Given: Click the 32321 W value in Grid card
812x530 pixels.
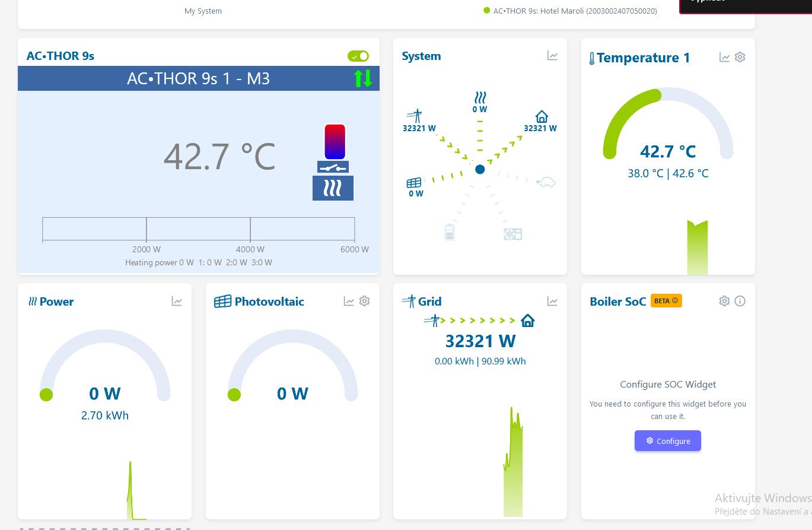Looking at the screenshot, I should point(480,341).
